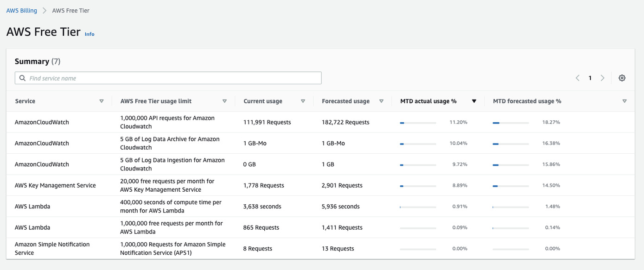Click SNS 1,000,000 Requests (APS1) cell

click(173, 248)
